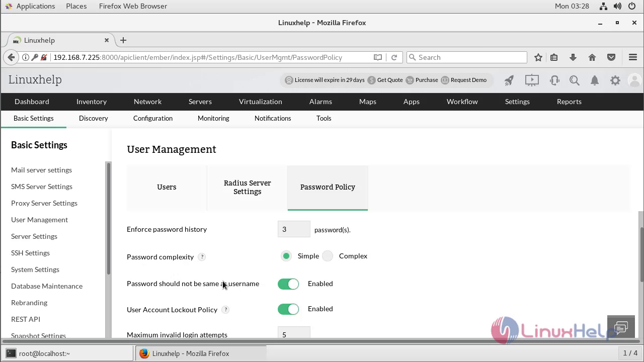Switch to root@localhost terminal in taskbar

pyautogui.click(x=69, y=353)
